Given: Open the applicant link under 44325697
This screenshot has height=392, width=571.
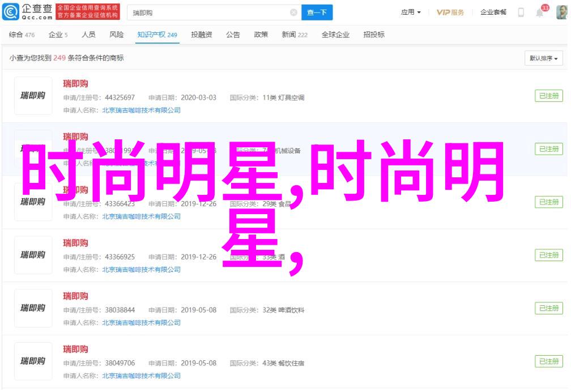Looking at the screenshot, I should pos(141,110).
